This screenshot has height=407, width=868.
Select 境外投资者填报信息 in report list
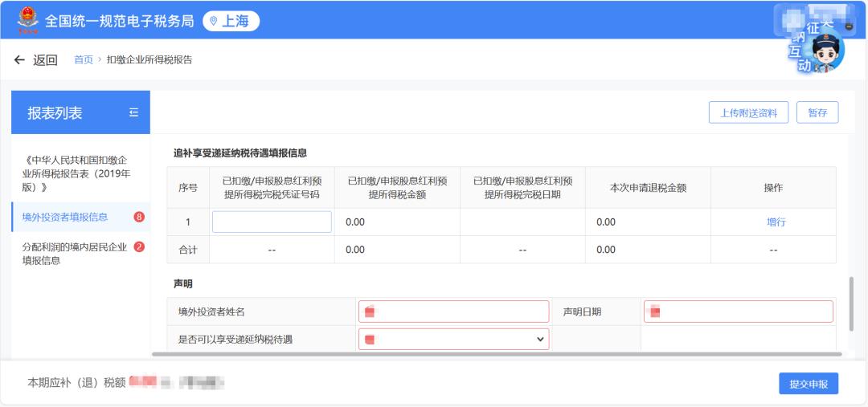pyautogui.click(x=65, y=217)
